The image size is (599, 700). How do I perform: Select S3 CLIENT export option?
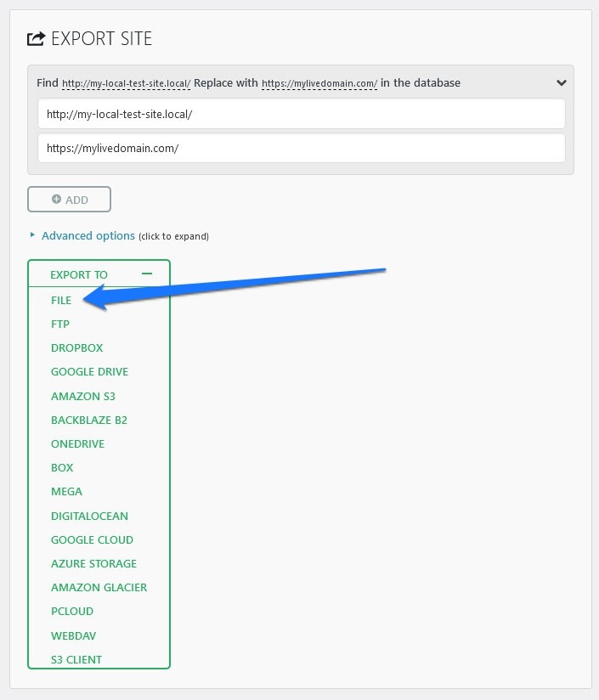tap(76, 659)
